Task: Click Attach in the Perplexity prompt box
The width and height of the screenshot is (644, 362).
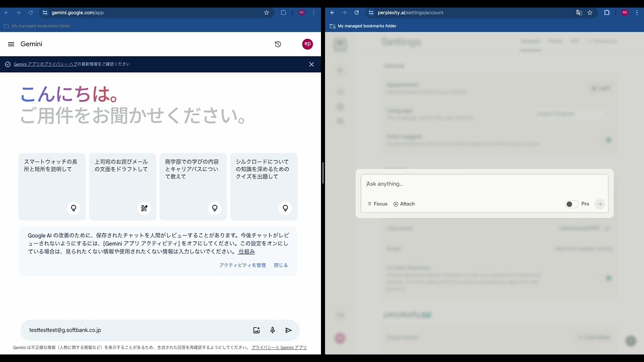Action: [x=404, y=204]
